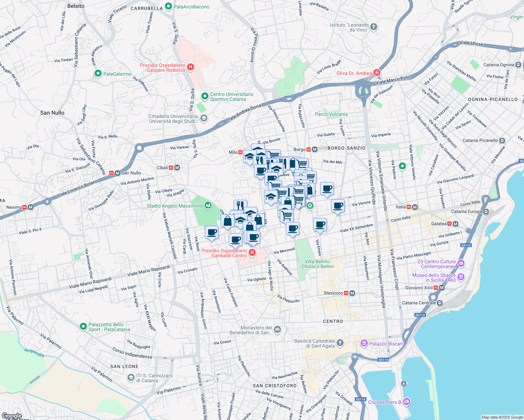Select the Via Giacomo Leopardi street label
Image resolution: width=524 pixels, height=420 pixels.
tap(455, 178)
